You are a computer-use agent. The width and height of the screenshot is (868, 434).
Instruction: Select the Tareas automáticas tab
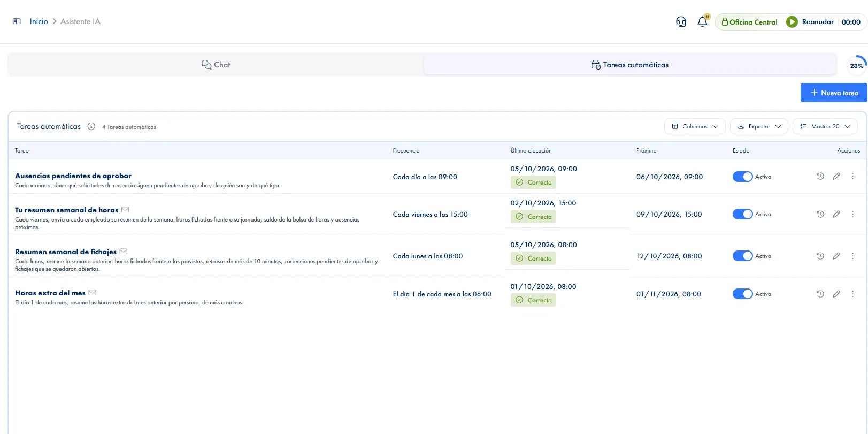(x=630, y=65)
